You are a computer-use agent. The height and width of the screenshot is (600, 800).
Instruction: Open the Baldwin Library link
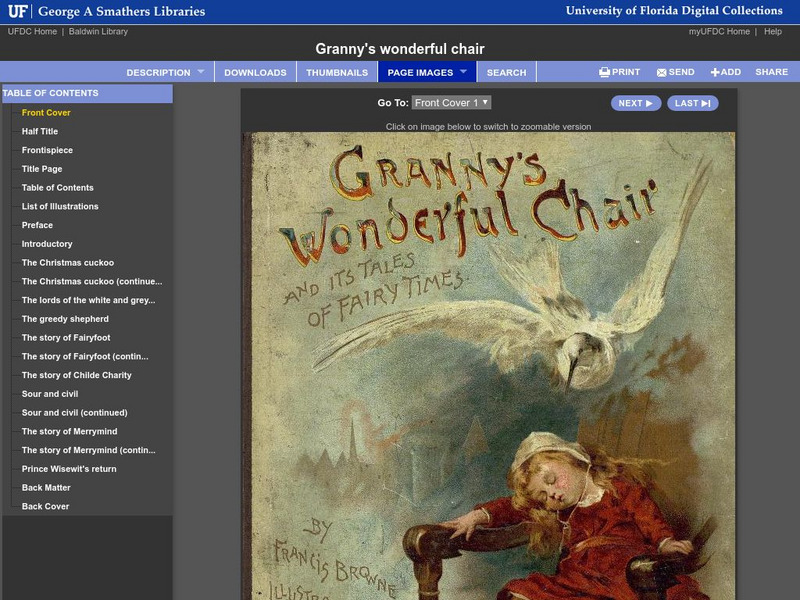tap(99, 31)
